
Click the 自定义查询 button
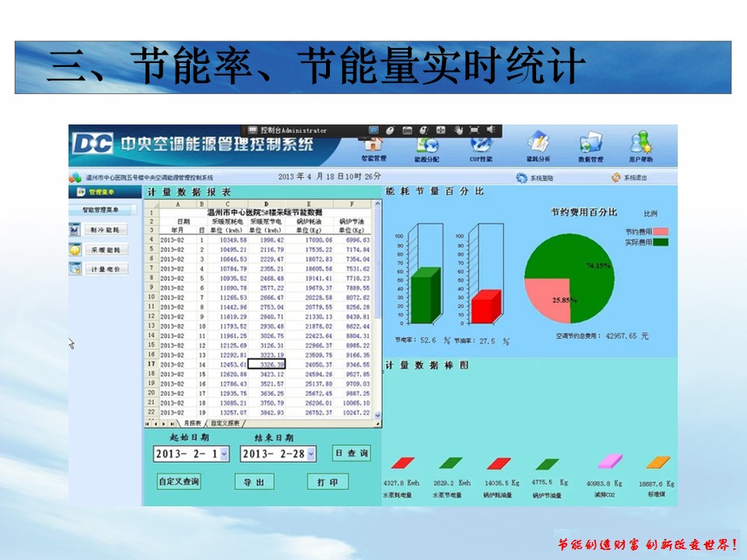pyautogui.click(x=179, y=481)
